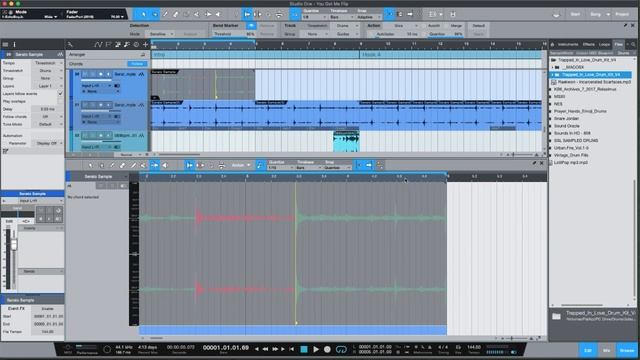Viewport: 640px width, 360px height.
Task: Show automation in track toolbar
Action: click(98, 44)
